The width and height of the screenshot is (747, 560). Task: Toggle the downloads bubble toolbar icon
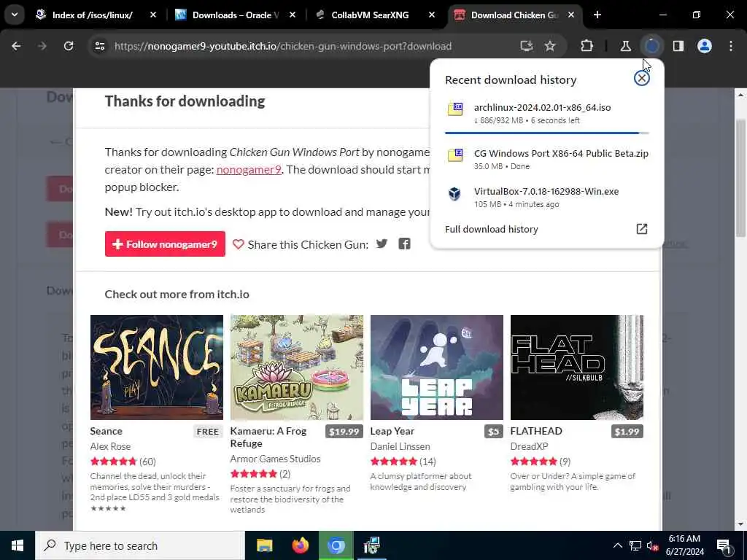coord(651,46)
